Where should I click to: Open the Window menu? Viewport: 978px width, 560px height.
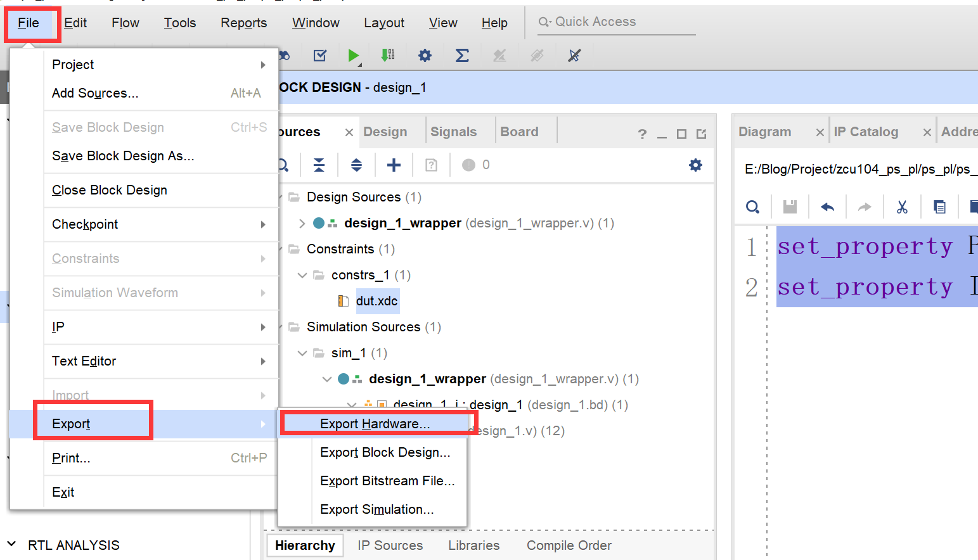pyautogui.click(x=316, y=23)
